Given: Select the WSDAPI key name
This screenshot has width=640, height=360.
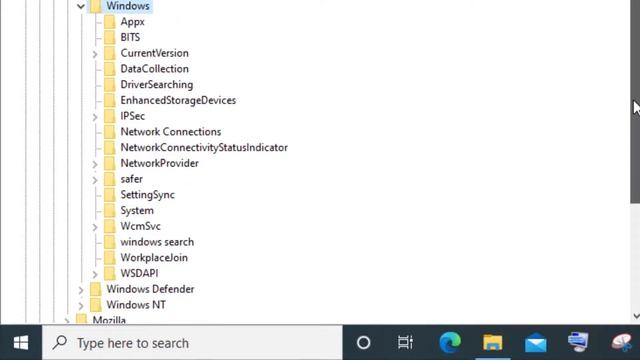Looking at the screenshot, I should pos(139,273).
